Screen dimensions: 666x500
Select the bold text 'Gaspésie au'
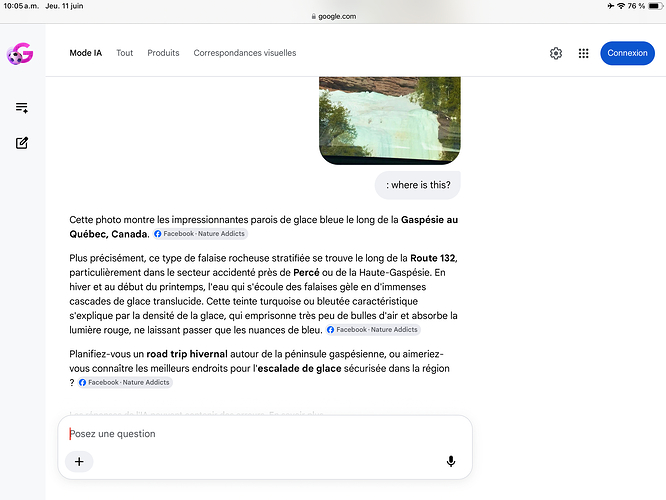coord(429,220)
